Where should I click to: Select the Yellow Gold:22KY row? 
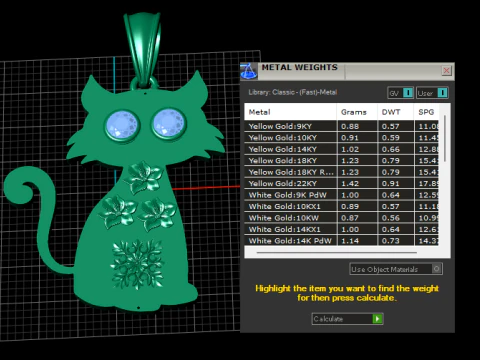[342, 184]
